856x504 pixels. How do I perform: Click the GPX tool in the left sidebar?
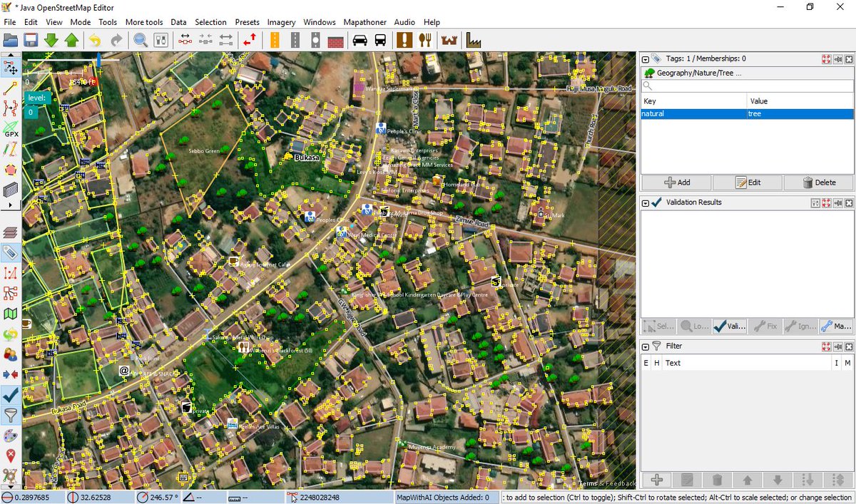pyautogui.click(x=11, y=129)
